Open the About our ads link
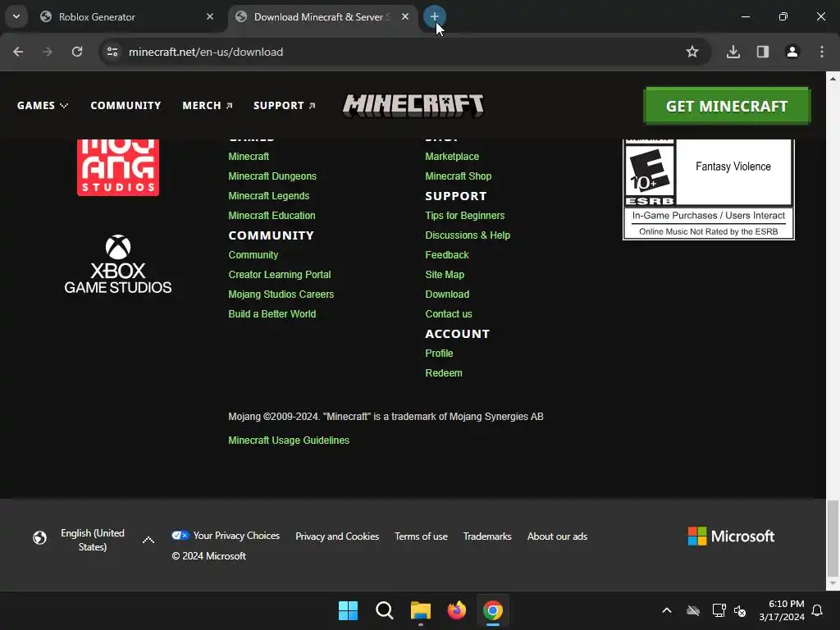Screen dimensions: 840x630 coord(557,536)
